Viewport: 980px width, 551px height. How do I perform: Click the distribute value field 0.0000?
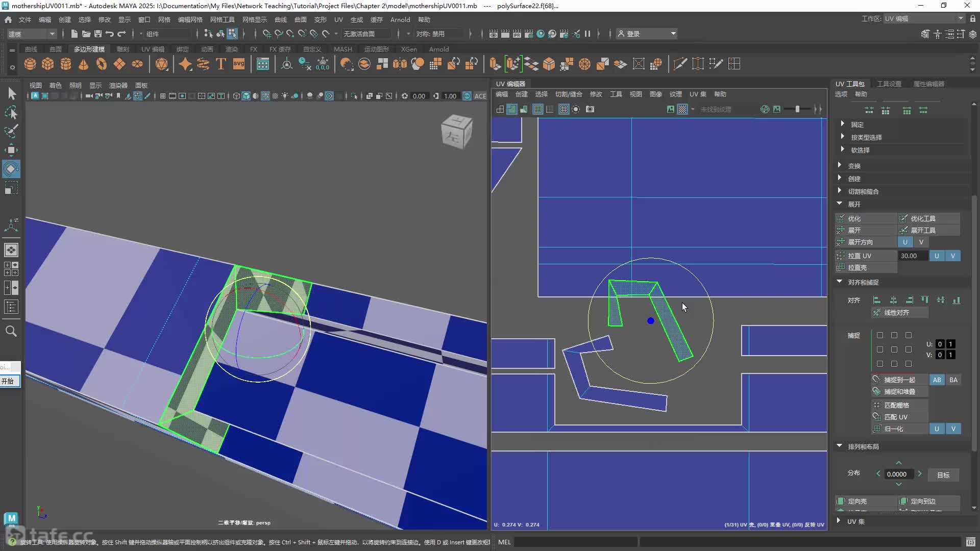(898, 474)
